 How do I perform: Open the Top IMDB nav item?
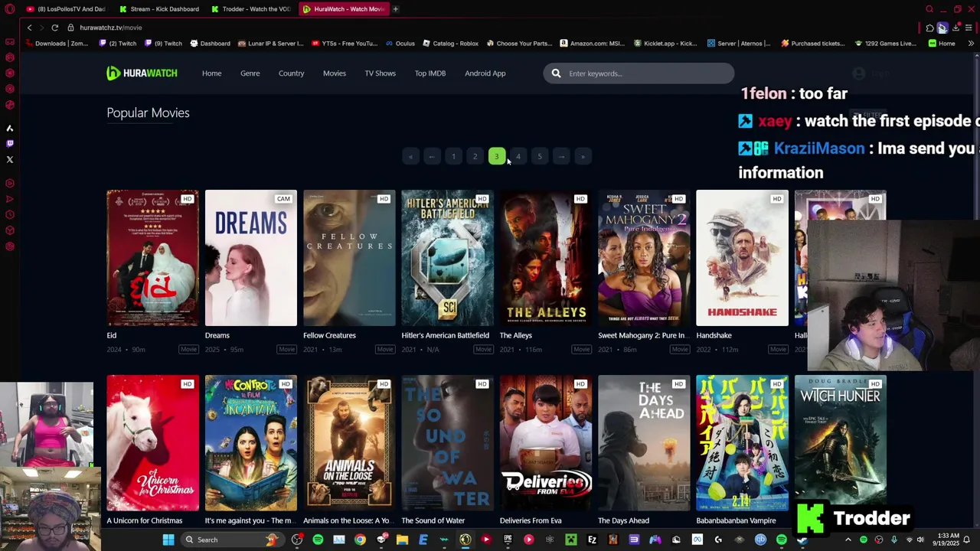point(430,73)
